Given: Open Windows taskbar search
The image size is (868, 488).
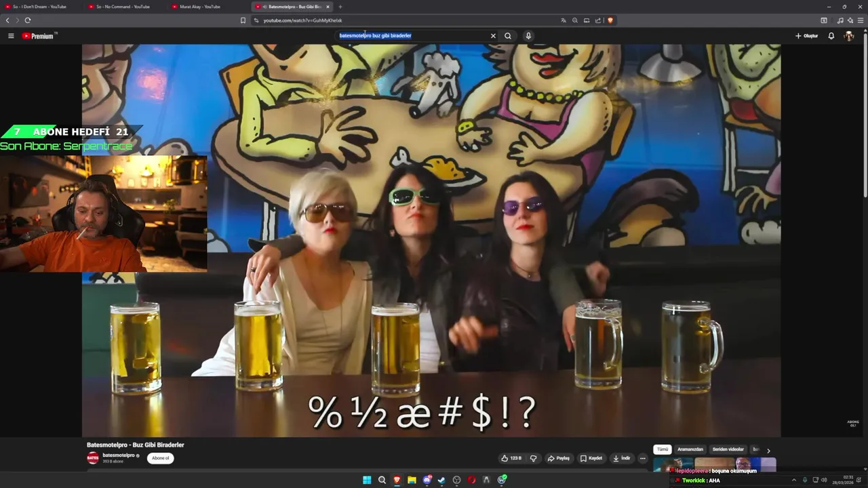Looking at the screenshot, I should pyautogui.click(x=382, y=480).
